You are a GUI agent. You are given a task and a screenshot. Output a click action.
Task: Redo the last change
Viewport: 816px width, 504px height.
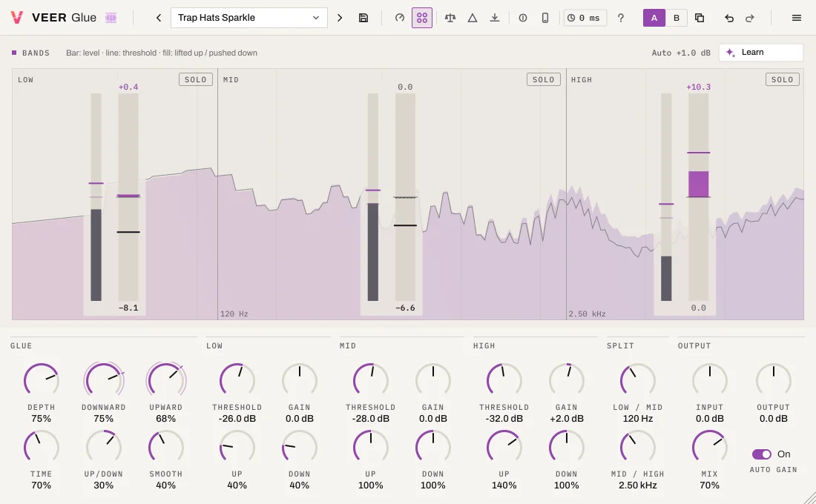click(750, 18)
